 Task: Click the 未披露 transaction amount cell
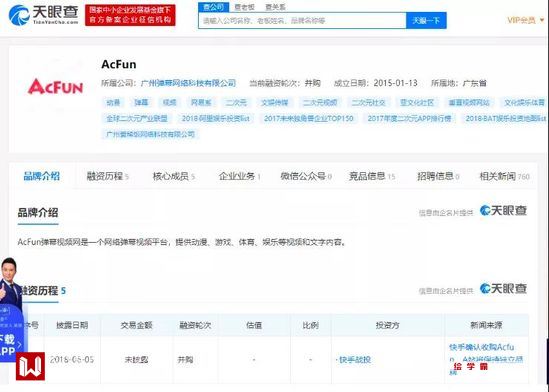pyautogui.click(x=137, y=359)
